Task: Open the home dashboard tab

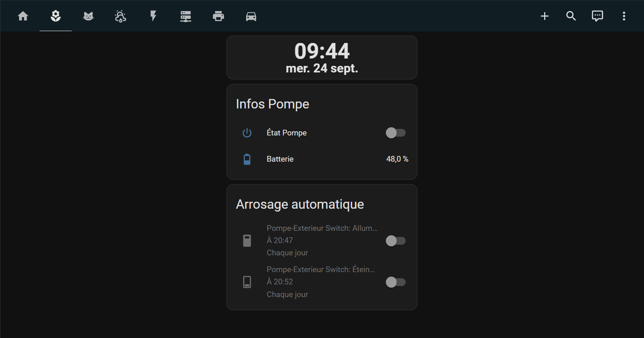Action: tap(23, 16)
